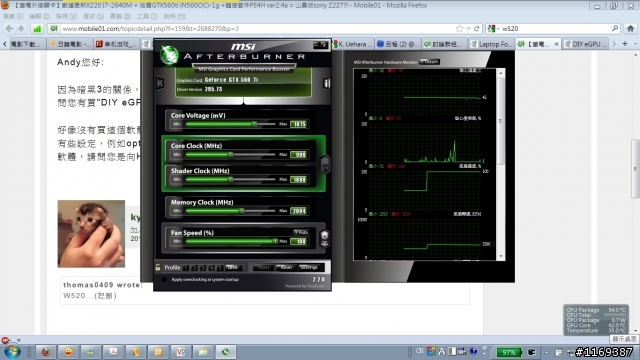Open the 工具 tools menu
The width and height of the screenshot is (640, 360).
(x=147, y=16)
